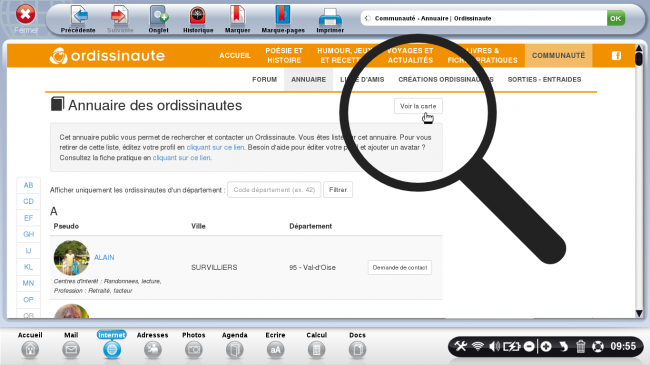This screenshot has height=365, width=650.
Task: Open the Facebook icon in orange header
Action: click(x=616, y=56)
